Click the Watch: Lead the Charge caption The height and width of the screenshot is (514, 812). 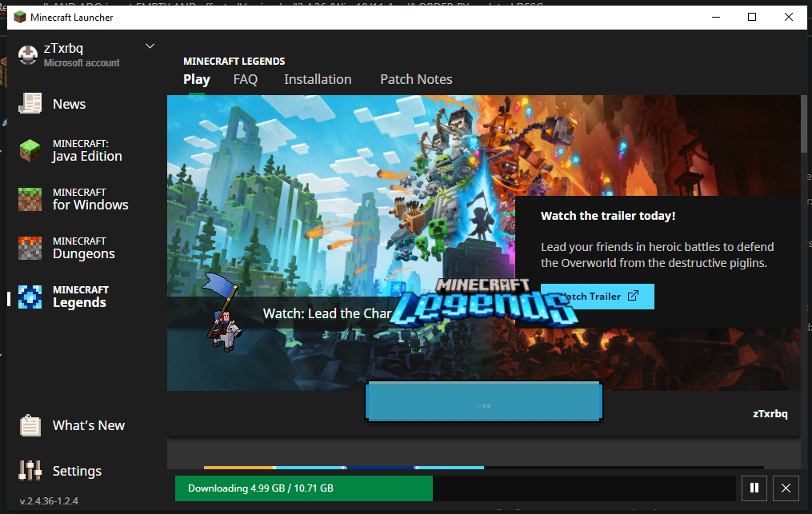click(327, 313)
